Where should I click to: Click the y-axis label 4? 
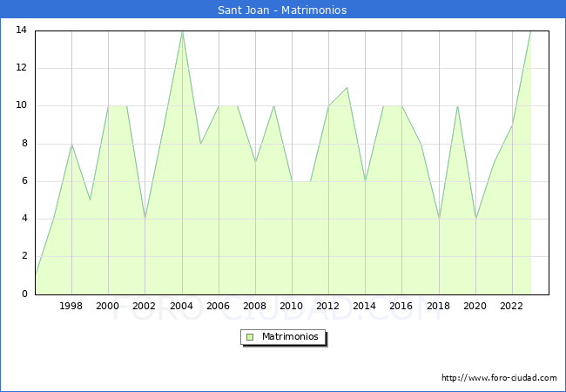(x=24, y=219)
